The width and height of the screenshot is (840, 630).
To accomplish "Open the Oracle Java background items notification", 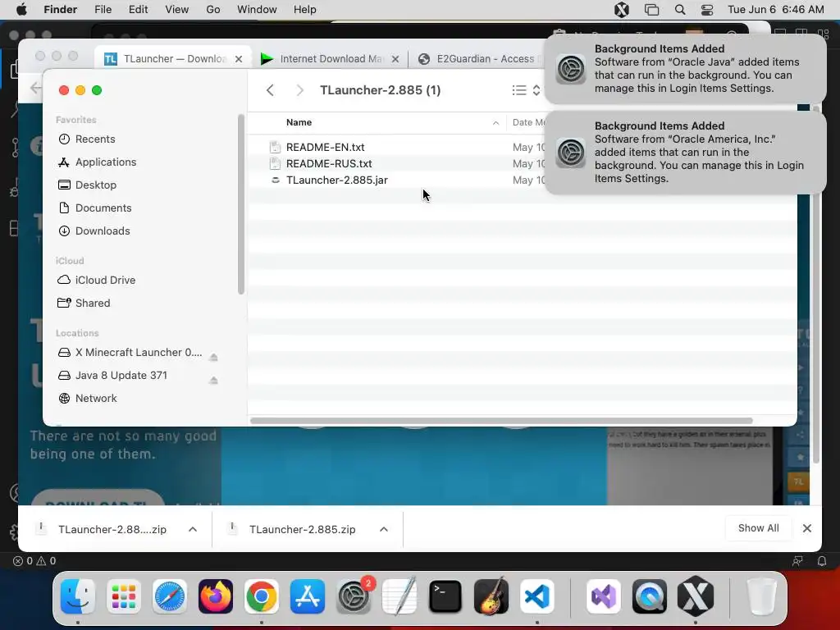I will coord(686,69).
